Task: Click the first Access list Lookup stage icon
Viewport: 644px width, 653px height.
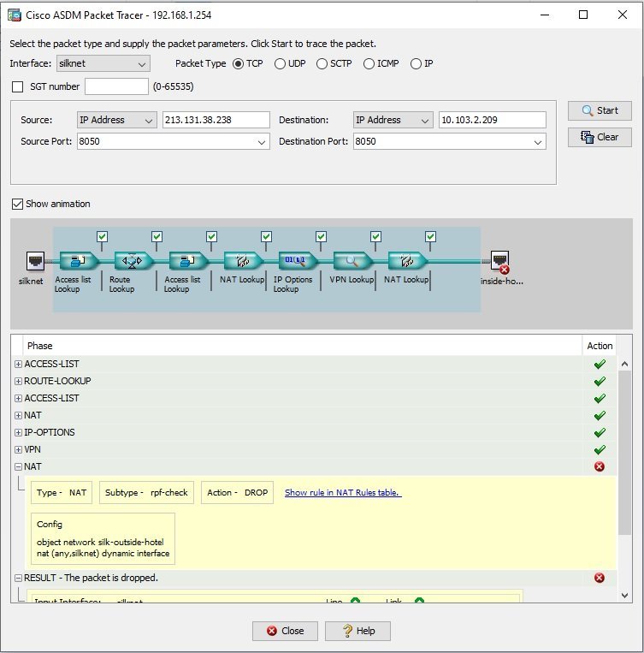Action: coord(79,261)
